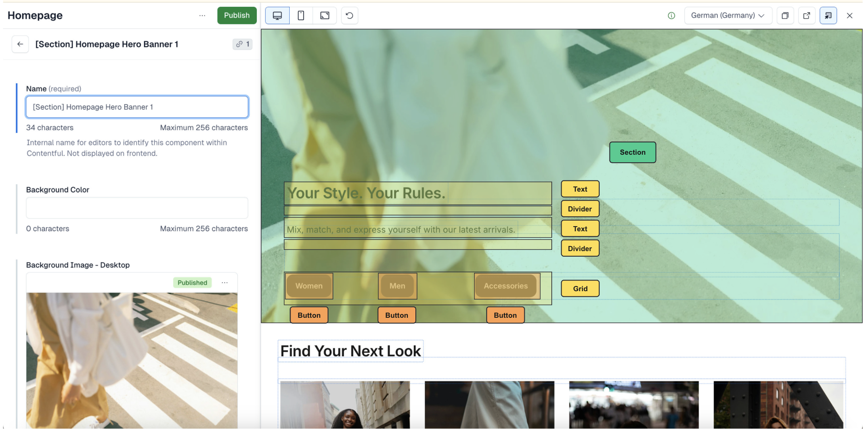
Task: Switch to mobile preview mode
Action: [301, 15]
